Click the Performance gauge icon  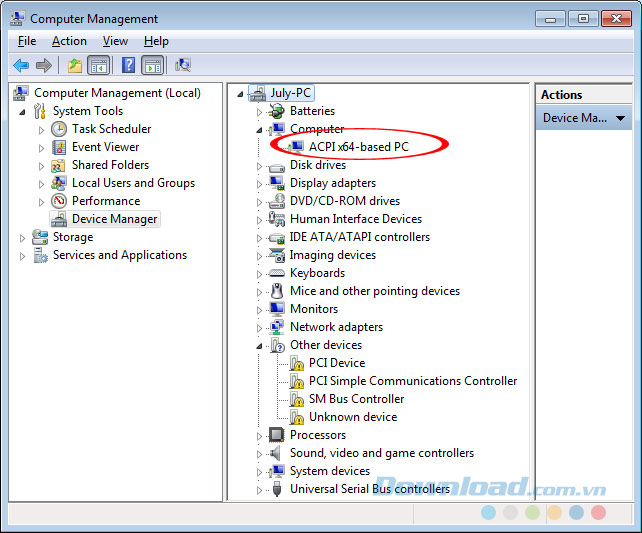coord(59,201)
